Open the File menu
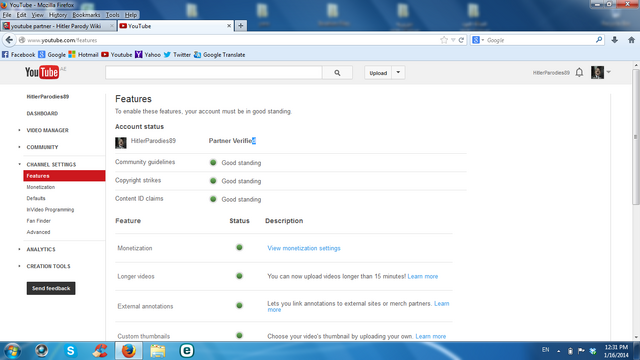This screenshot has width=640, height=360. click(7, 15)
